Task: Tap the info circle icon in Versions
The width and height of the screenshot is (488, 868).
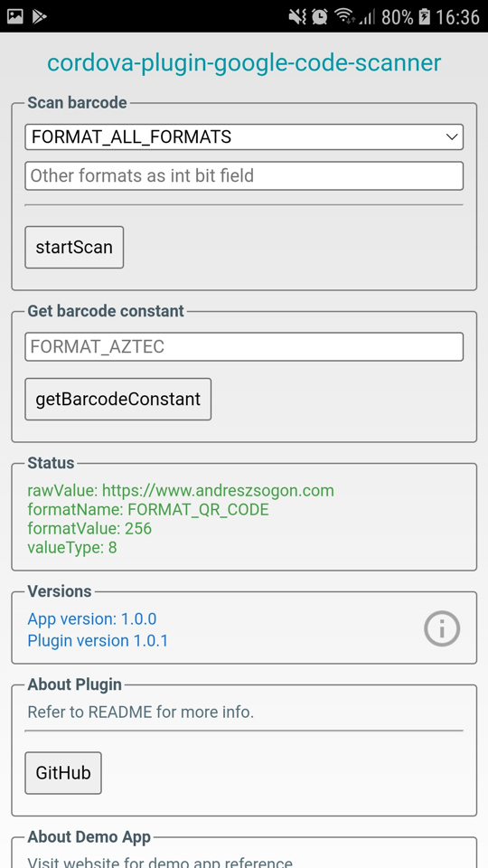Action: tap(442, 627)
